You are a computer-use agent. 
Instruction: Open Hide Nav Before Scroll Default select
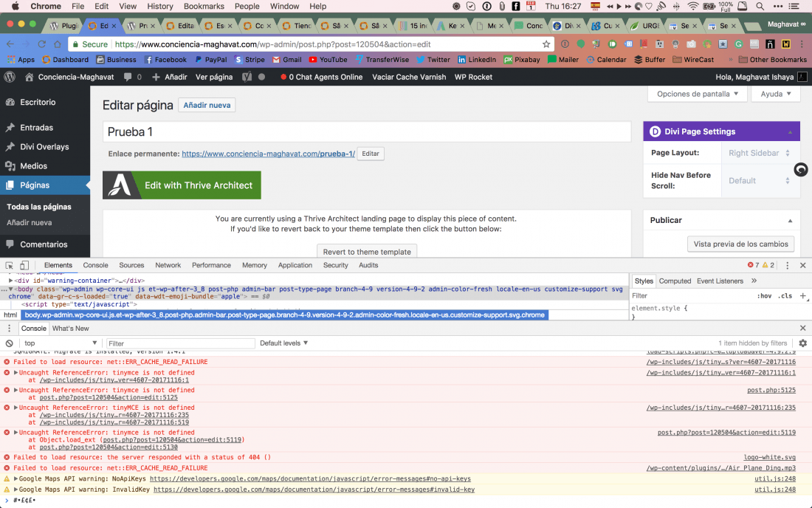(759, 181)
